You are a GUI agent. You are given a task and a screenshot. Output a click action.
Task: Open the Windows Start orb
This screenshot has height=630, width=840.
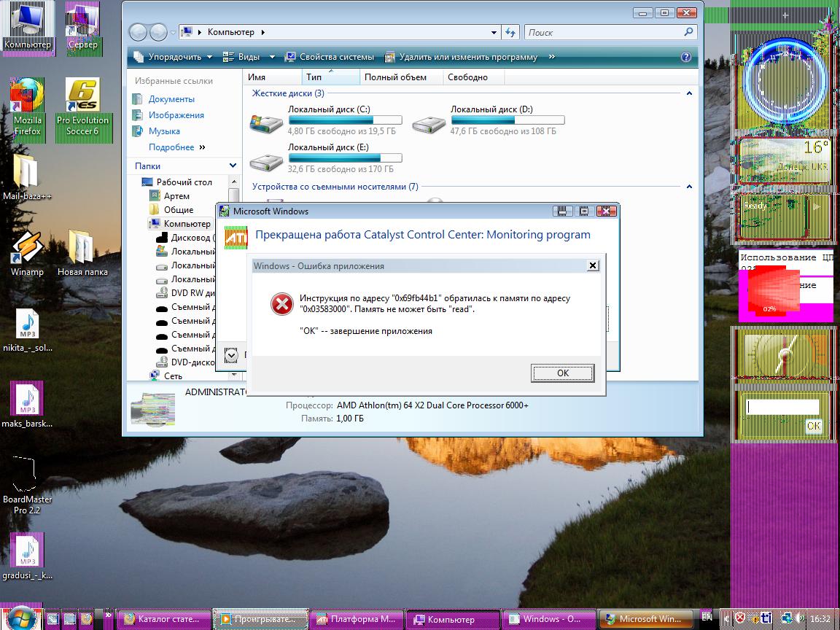[x=21, y=619]
